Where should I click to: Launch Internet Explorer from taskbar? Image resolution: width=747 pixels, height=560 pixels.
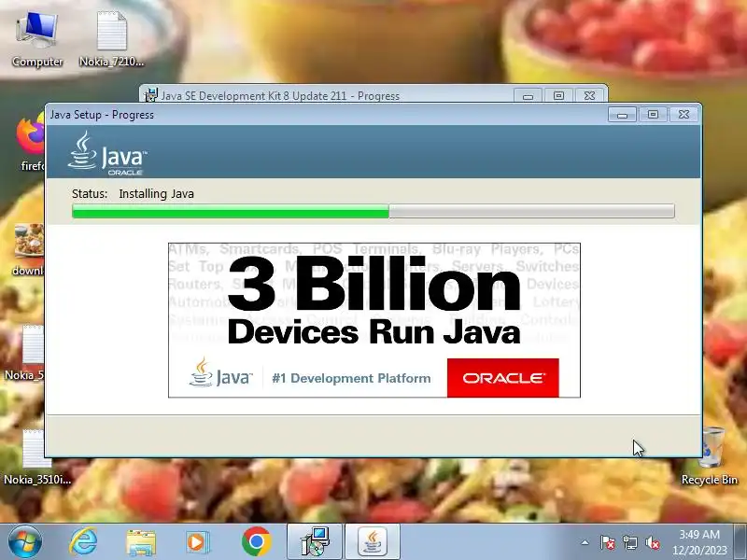click(83, 542)
